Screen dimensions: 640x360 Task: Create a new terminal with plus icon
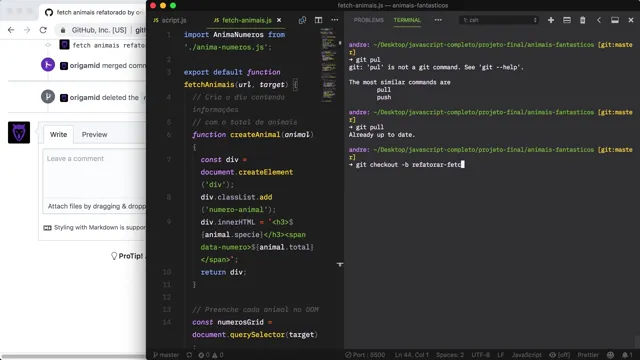551,20
